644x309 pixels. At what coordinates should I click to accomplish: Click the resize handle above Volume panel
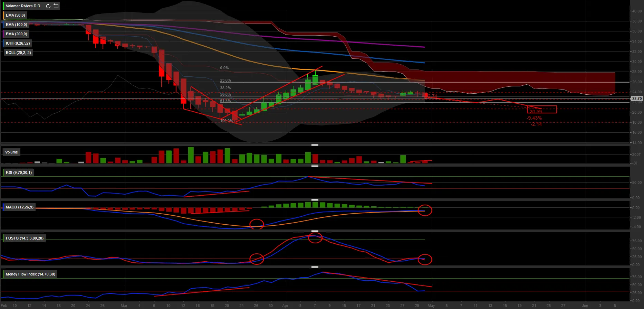[x=315, y=145]
